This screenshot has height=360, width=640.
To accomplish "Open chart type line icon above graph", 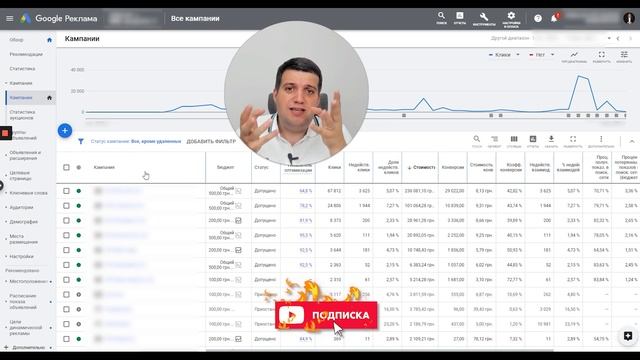I will tap(574, 56).
